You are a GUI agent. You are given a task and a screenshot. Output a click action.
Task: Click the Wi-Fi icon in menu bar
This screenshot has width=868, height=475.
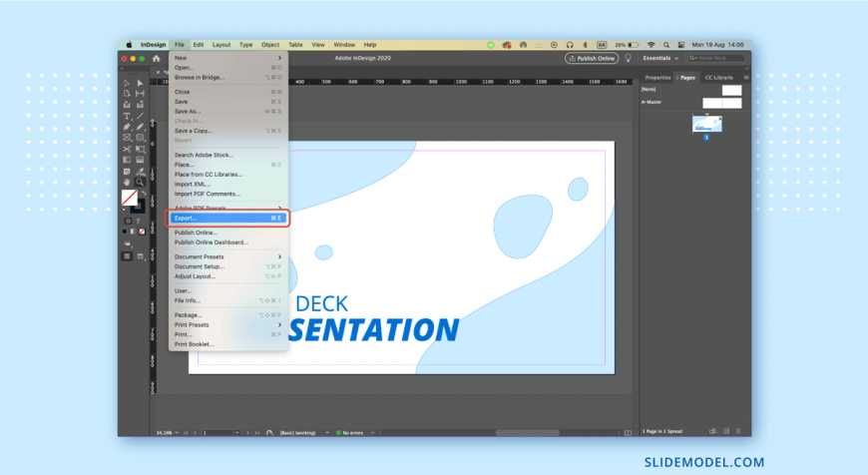[x=651, y=45]
